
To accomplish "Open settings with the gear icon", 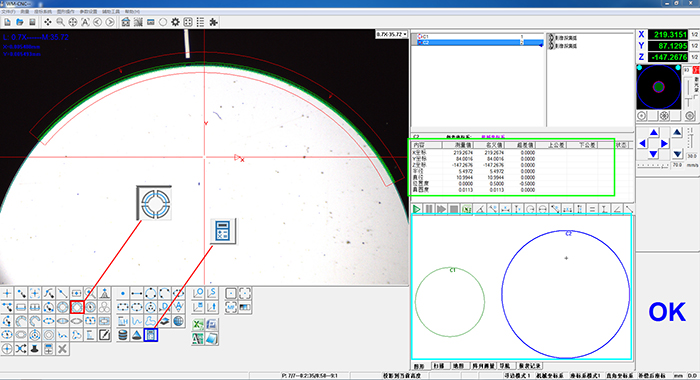I will pyautogui.click(x=175, y=22).
